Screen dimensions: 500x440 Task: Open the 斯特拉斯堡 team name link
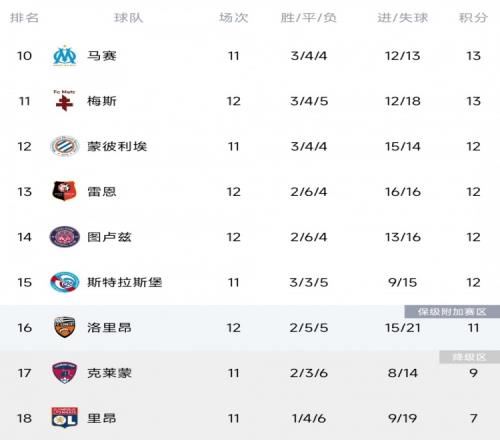[125, 282]
